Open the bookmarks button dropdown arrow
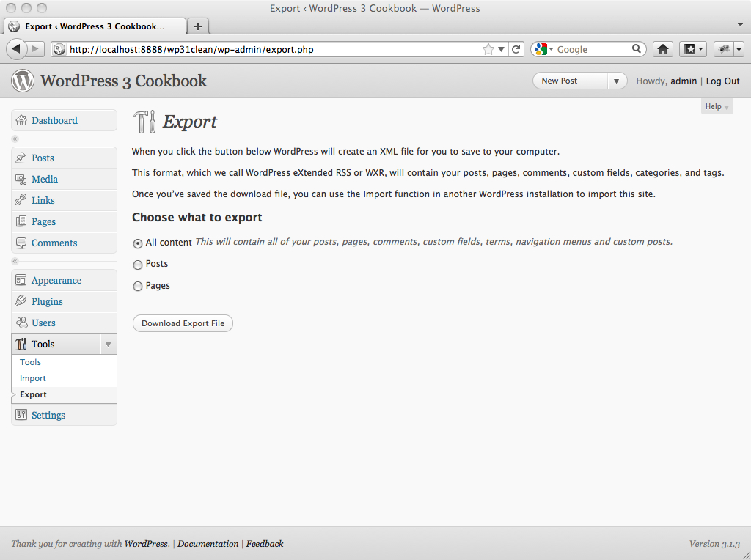The width and height of the screenshot is (751, 560). pyautogui.click(x=701, y=49)
